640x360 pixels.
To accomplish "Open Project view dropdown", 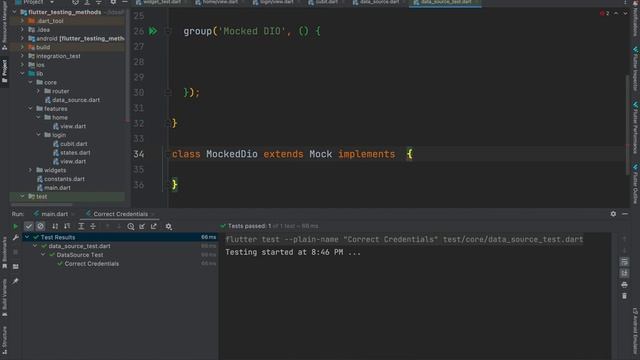I will point(52,2).
